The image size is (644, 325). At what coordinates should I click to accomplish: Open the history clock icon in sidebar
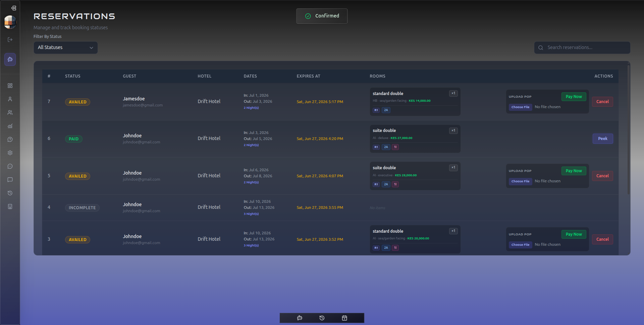(x=10, y=193)
